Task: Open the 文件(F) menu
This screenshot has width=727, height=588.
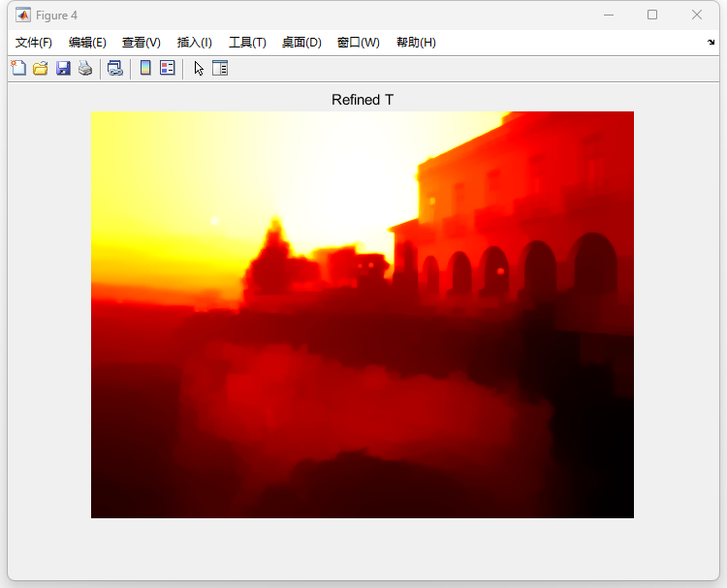Action: [33, 43]
